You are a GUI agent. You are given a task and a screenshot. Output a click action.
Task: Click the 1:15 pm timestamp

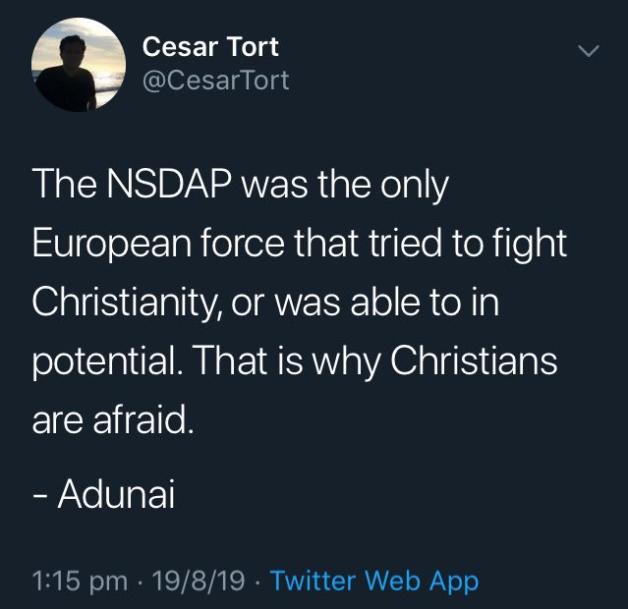click(x=80, y=581)
